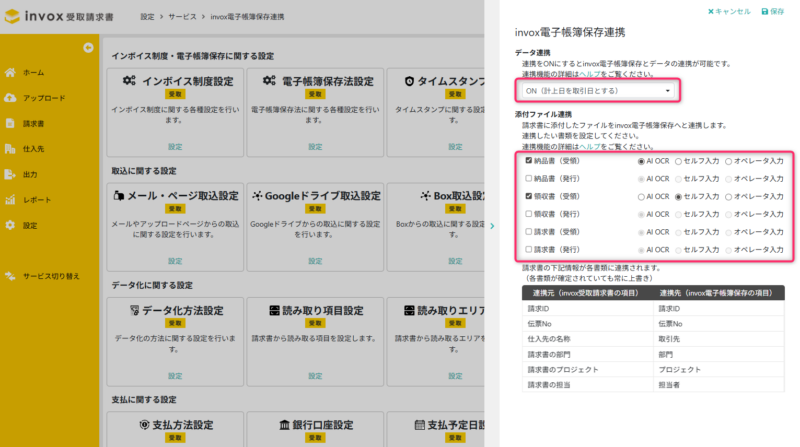
Task: Click the 請求書 document icon in sidebar
Action: (10, 123)
